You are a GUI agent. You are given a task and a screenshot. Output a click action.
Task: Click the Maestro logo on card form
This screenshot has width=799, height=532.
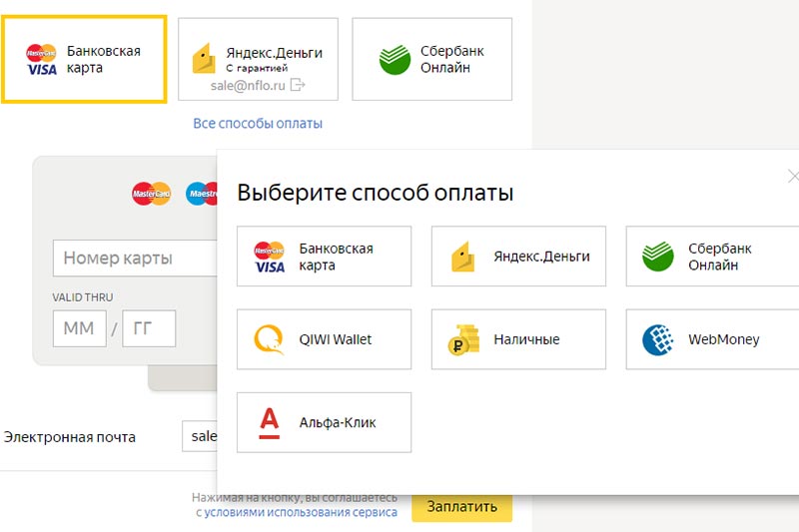pos(202,194)
